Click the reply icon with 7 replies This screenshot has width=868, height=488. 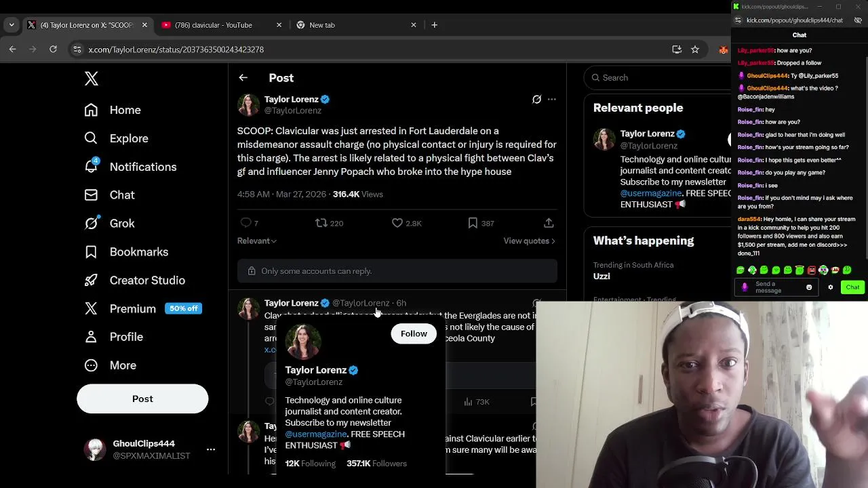pos(246,223)
